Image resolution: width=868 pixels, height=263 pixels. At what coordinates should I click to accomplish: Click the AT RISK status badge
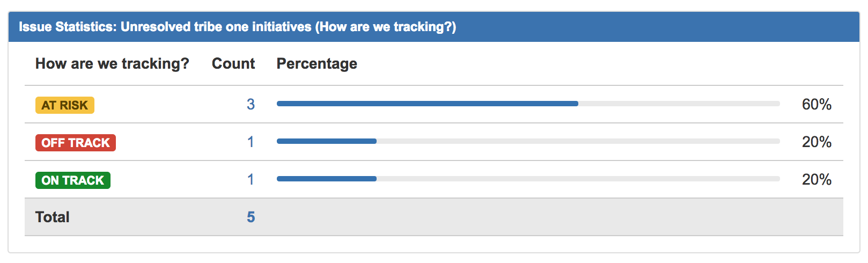coord(65,105)
